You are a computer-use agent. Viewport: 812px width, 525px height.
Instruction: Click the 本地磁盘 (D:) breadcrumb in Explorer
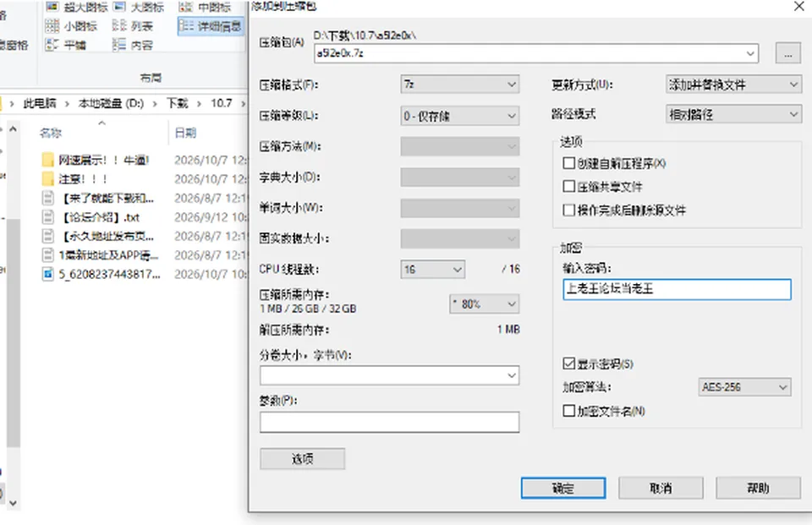[111, 103]
